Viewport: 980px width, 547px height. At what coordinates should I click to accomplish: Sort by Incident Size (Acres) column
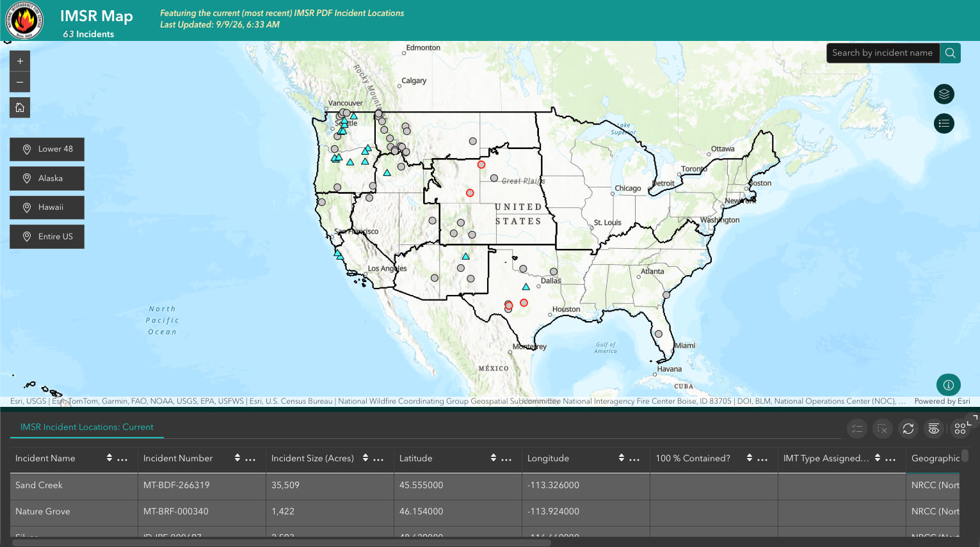pos(365,458)
